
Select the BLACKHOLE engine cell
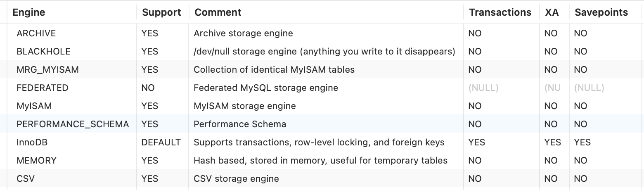[43, 52]
